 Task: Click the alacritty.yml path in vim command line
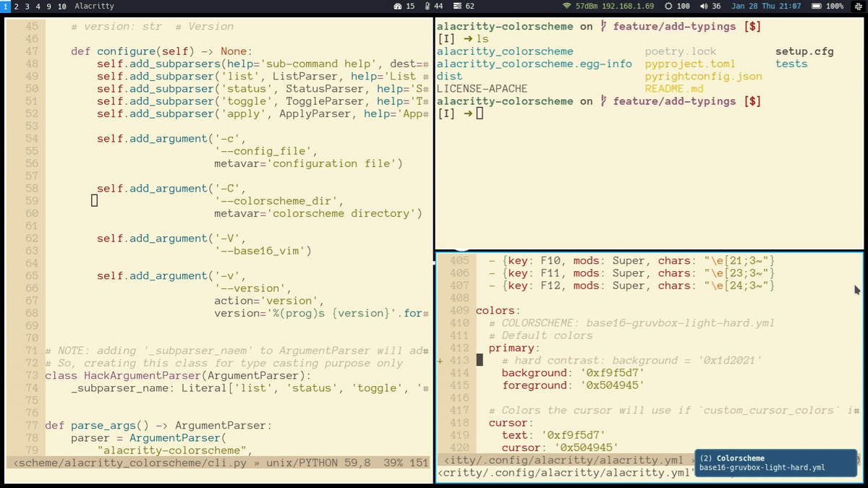[566, 473]
